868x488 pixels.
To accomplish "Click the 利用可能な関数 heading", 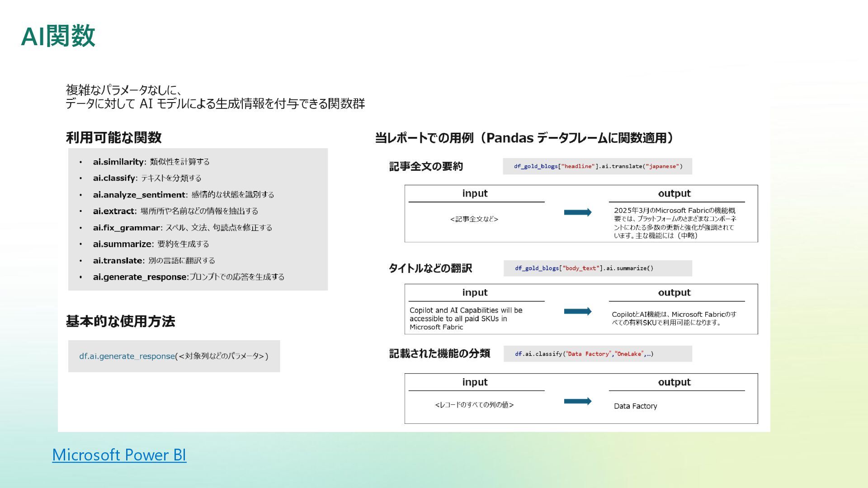I will tap(113, 137).
